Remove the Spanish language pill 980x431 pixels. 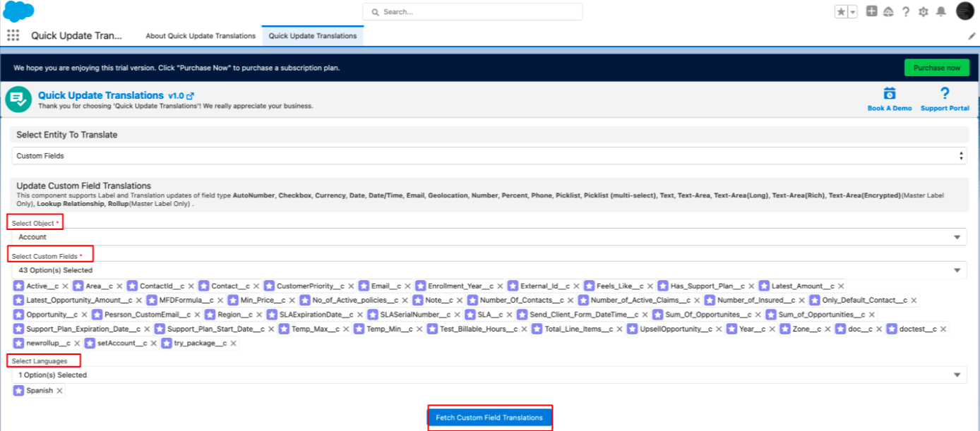point(59,391)
